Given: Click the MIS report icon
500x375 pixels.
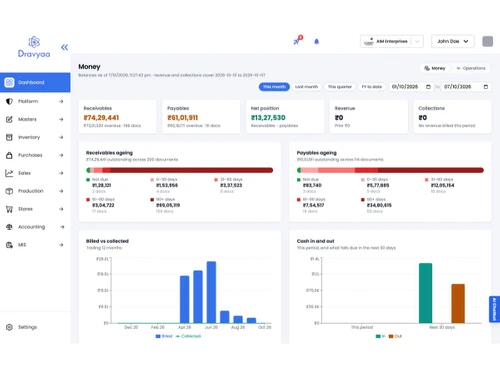Looking at the screenshot, I should (x=9, y=245).
